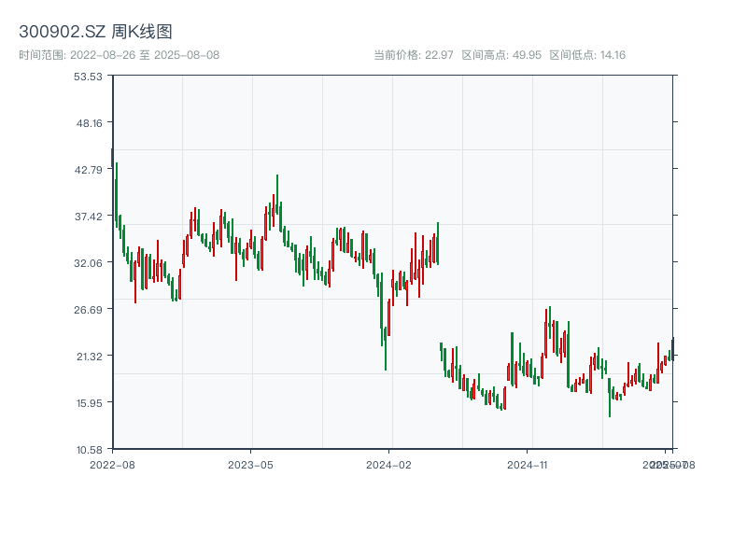Click the 2022-08 x-axis date label

tap(112, 464)
